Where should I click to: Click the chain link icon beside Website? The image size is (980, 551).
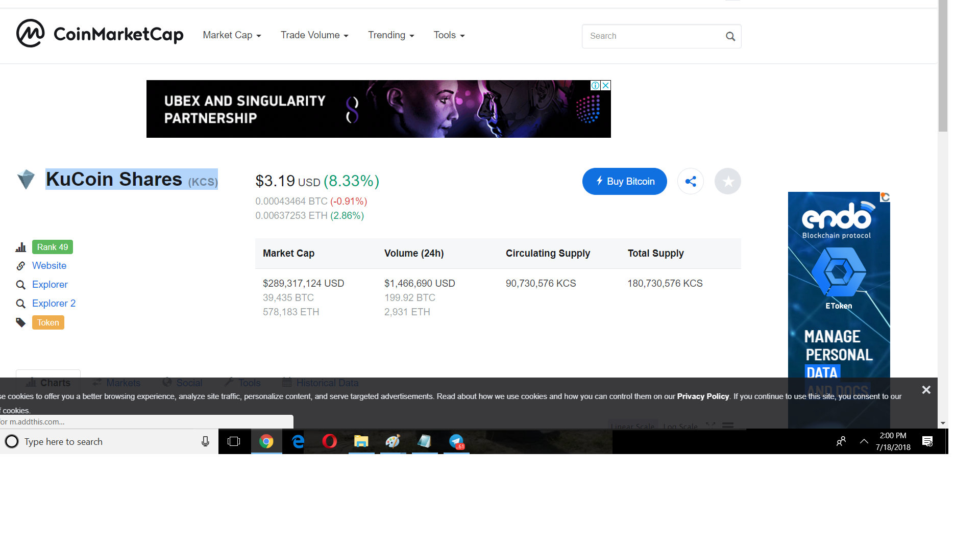point(21,266)
